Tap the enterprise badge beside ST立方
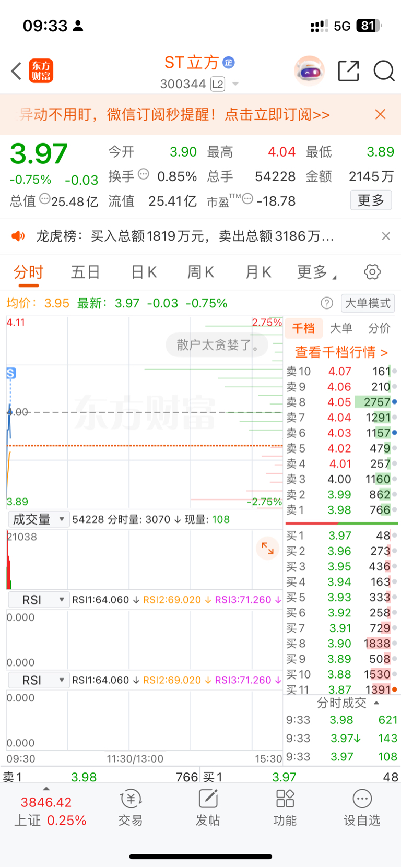 [229, 63]
